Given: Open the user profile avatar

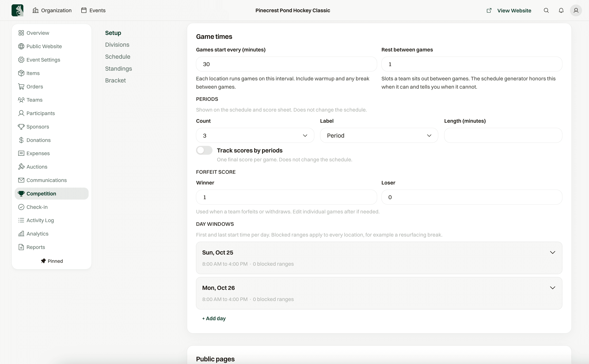Looking at the screenshot, I should pyautogui.click(x=576, y=10).
